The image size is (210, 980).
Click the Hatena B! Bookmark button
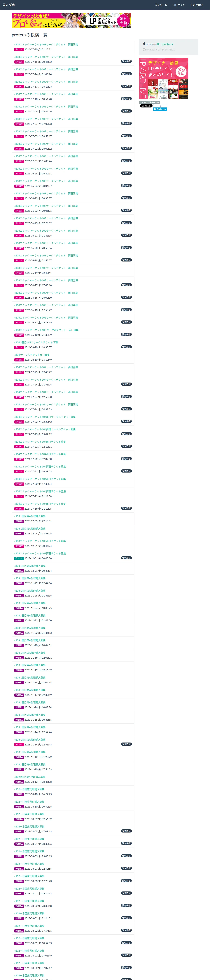pyautogui.click(x=160, y=109)
